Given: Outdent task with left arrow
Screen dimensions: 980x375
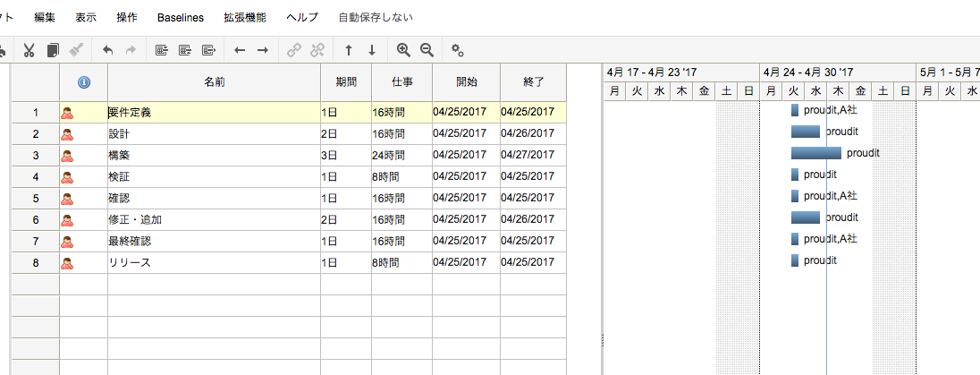Looking at the screenshot, I should tap(239, 50).
